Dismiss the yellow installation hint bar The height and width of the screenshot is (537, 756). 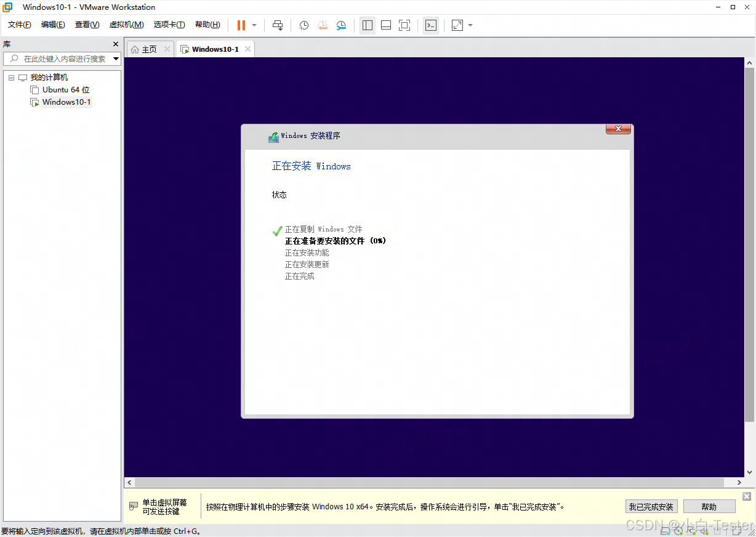(x=747, y=496)
